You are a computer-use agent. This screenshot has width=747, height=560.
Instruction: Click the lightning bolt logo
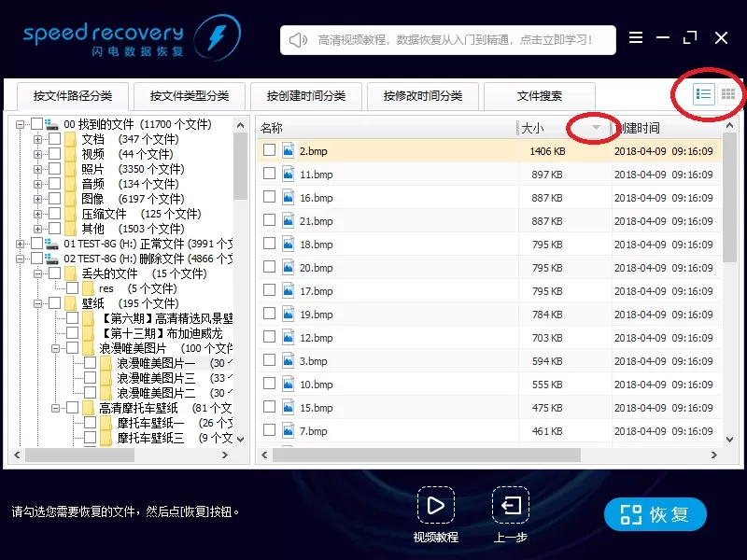[218, 37]
